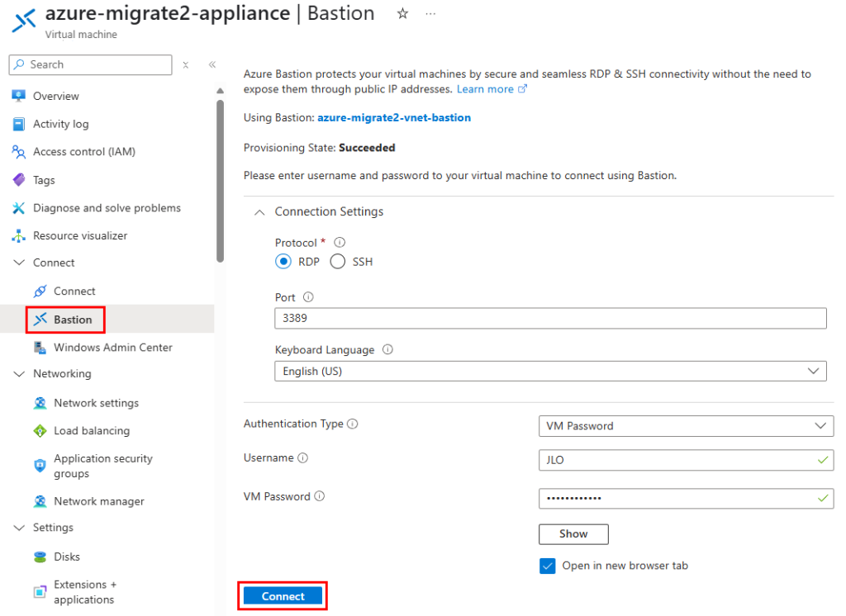Screen dimensions: 846x616
Task: Click the Network manager icon
Action: coord(40,501)
